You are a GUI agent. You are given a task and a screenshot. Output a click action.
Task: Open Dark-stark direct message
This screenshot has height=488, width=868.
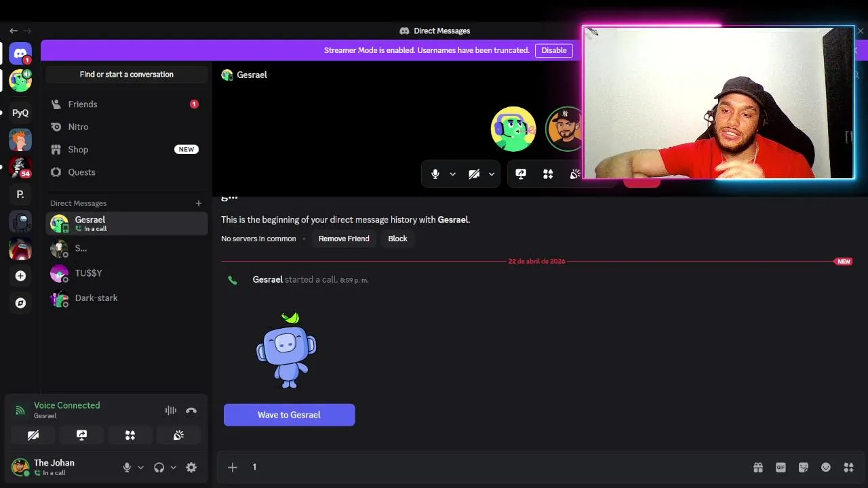click(127, 298)
